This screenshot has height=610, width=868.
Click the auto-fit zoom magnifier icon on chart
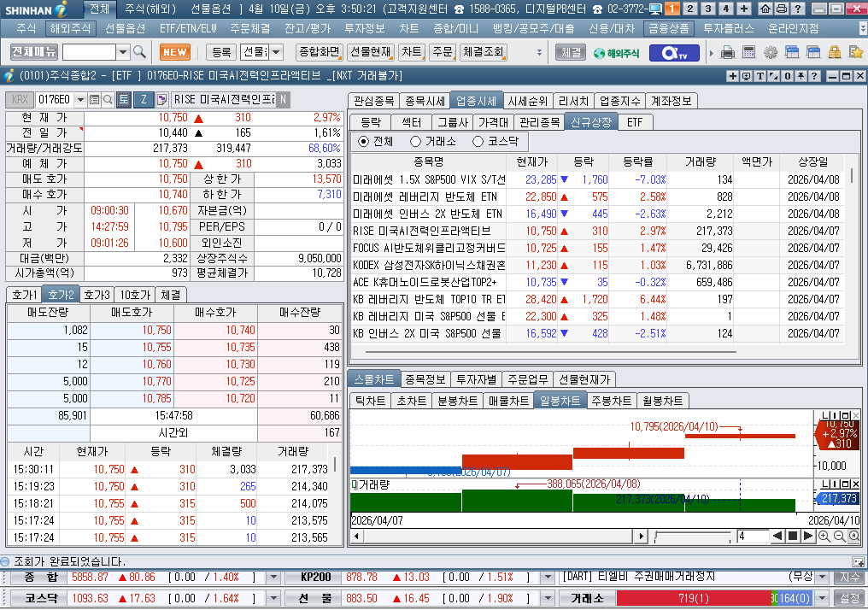[x=854, y=536]
